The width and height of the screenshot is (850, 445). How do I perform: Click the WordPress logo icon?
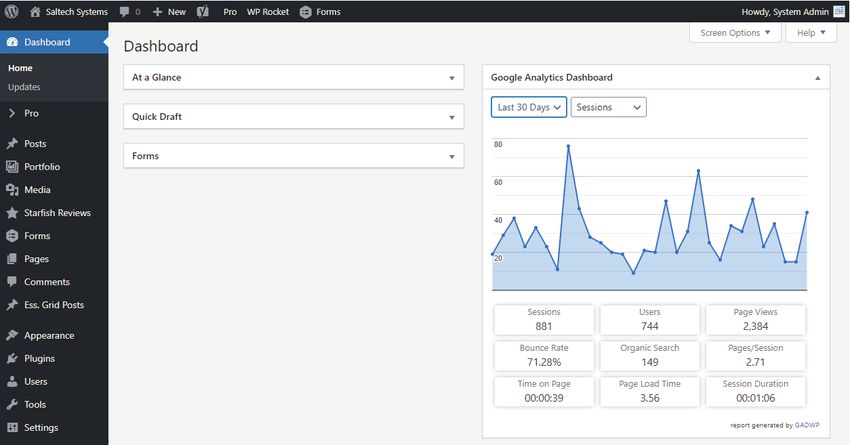tap(11, 11)
